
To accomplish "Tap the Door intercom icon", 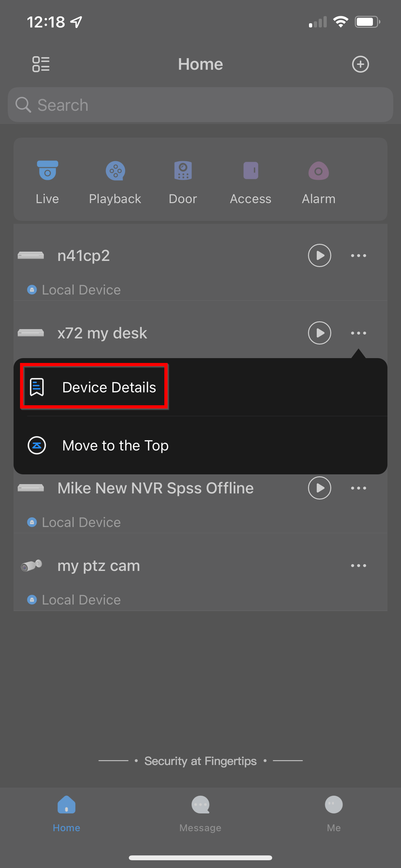I will point(183,171).
